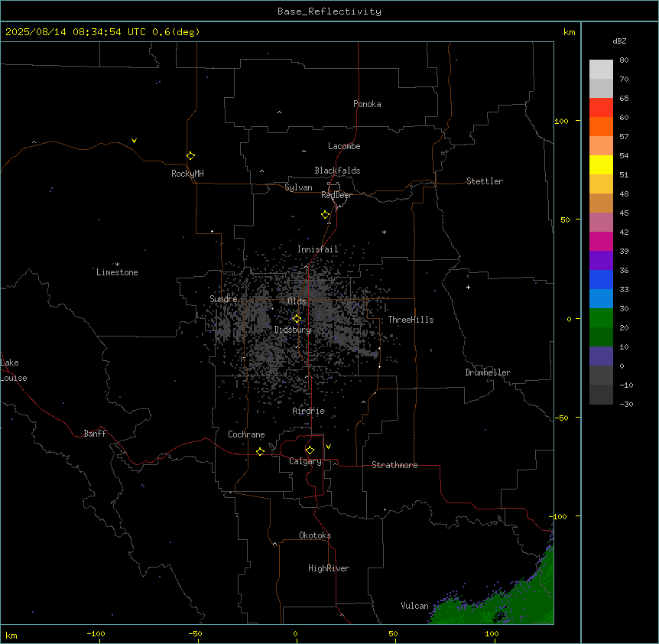Select the HighRiver label

pos(329,568)
